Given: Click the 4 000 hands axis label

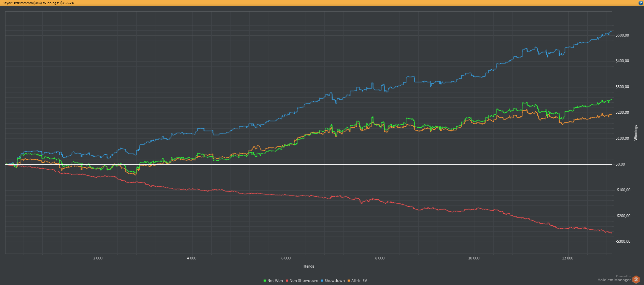Looking at the screenshot, I should [192, 258].
